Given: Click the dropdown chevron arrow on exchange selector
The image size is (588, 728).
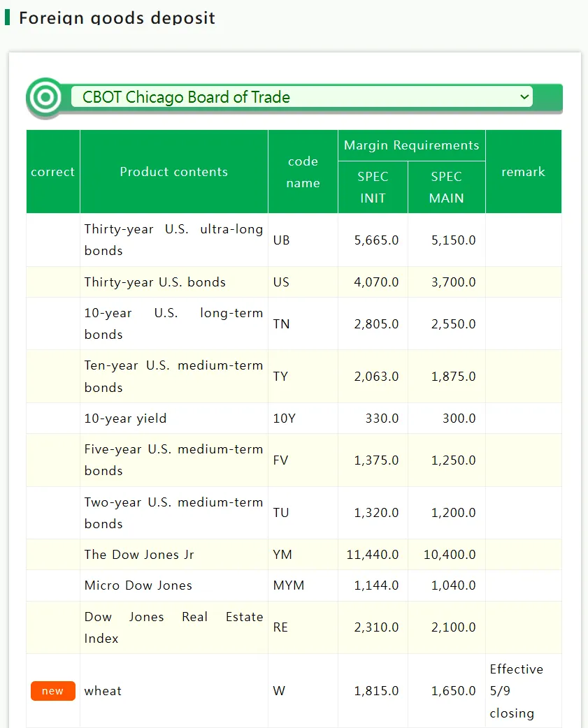Looking at the screenshot, I should click(x=524, y=97).
